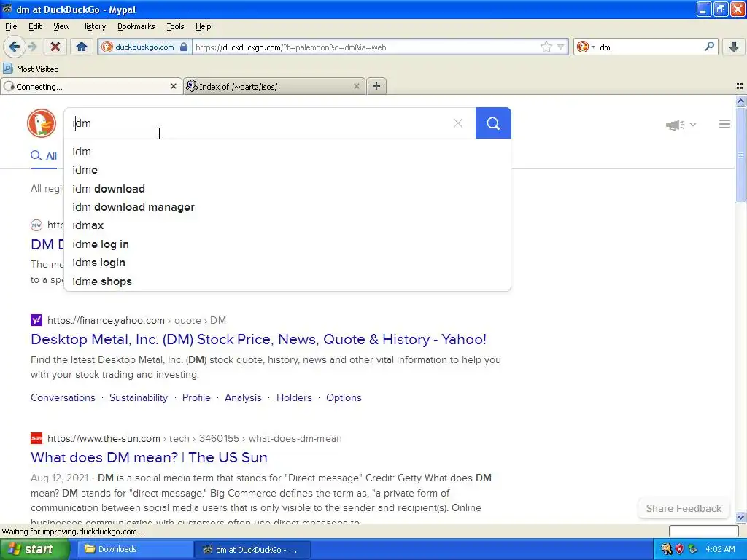Open the Conversations sublink
Viewport: 747px width, 560px height.
coord(63,397)
